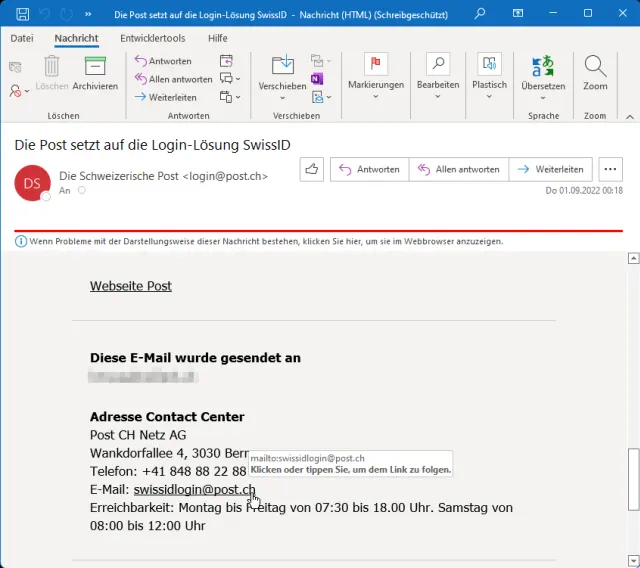Open the Datei tab
The height and width of the screenshot is (568, 640).
click(22, 38)
